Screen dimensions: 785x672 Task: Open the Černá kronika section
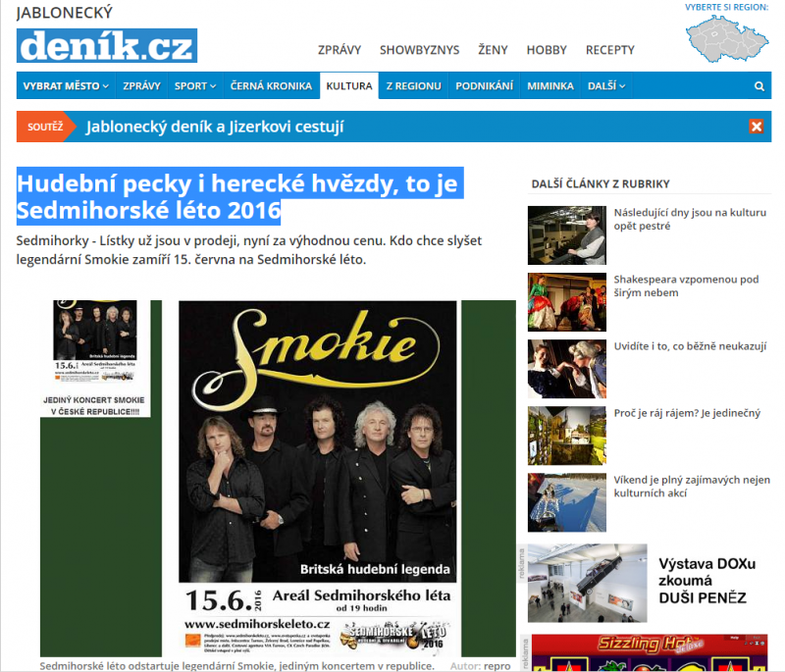[272, 85]
